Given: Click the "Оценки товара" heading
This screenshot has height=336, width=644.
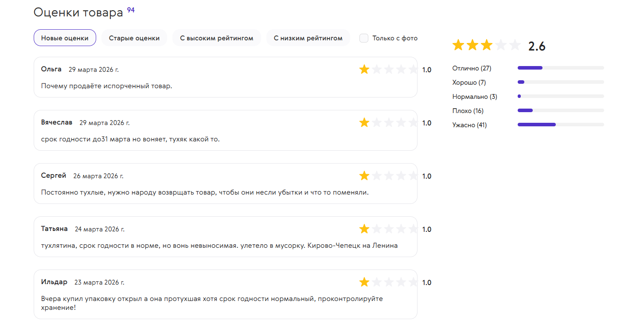Looking at the screenshot, I should (78, 12).
